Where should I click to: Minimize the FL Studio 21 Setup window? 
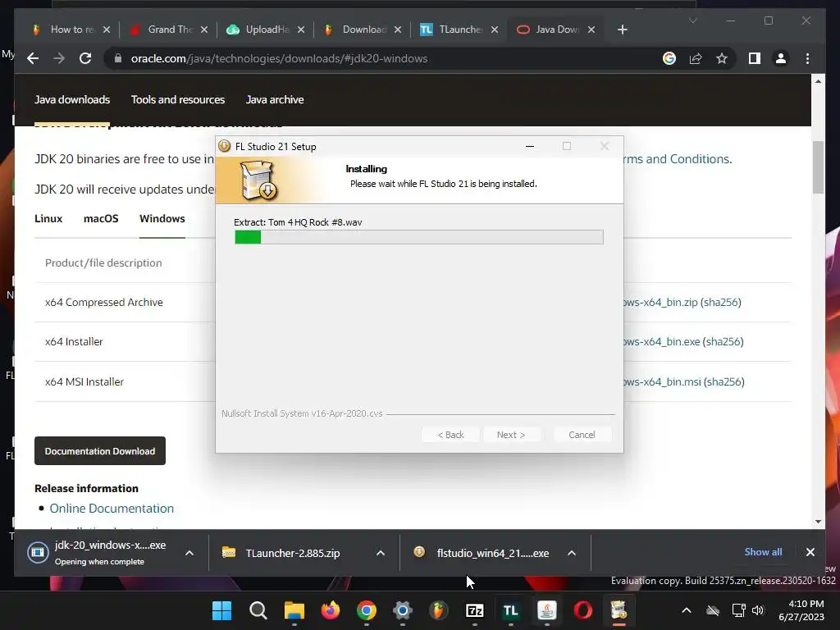pos(530,146)
